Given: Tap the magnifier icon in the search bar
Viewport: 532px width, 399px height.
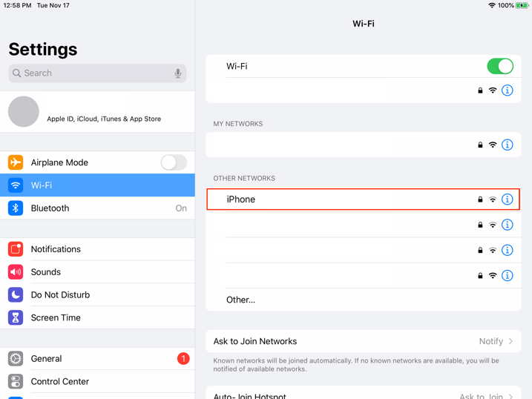Looking at the screenshot, I should (16, 73).
